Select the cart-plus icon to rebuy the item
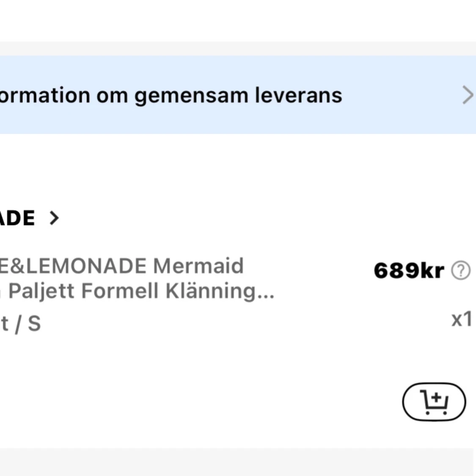This screenshot has height=476, width=476. tap(434, 401)
